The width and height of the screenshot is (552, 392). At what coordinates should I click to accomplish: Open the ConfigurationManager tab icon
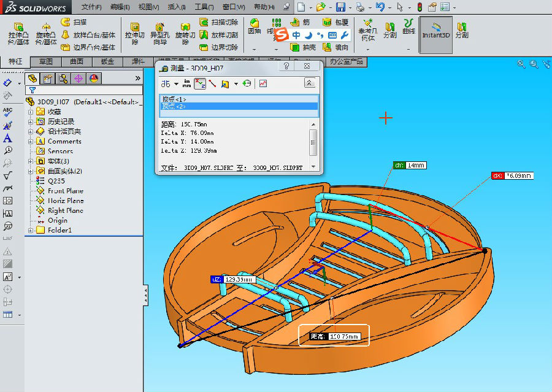coord(63,79)
